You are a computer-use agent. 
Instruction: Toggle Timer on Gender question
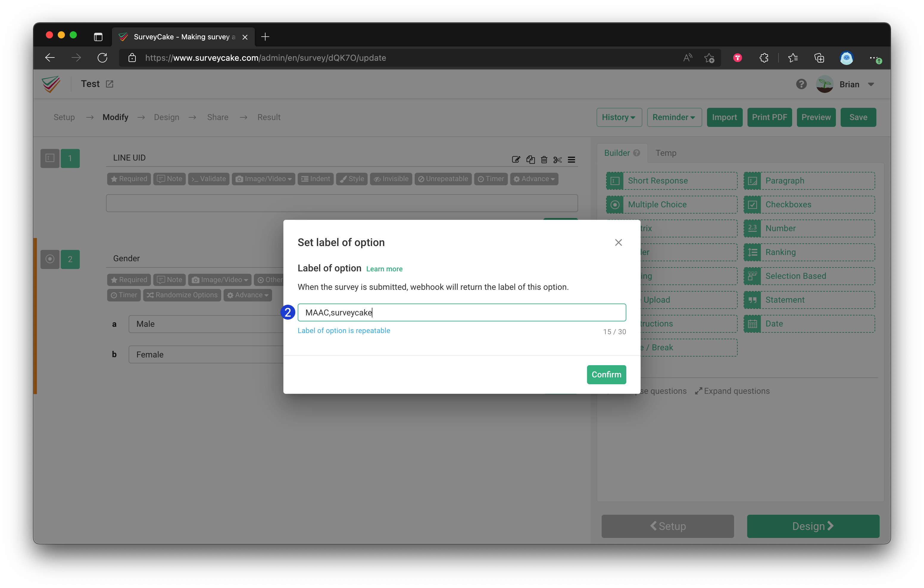[124, 295]
